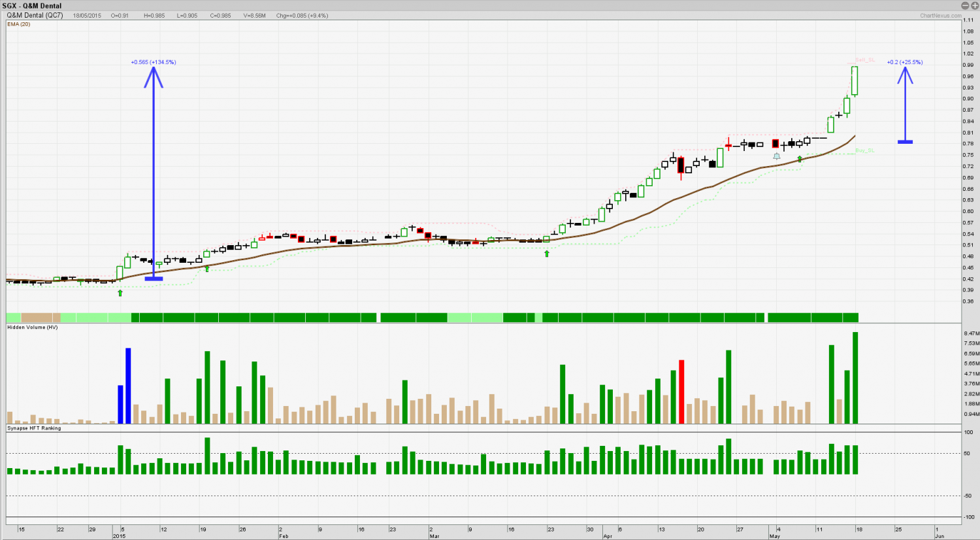Click the green buy arrow near March 23
This screenshot has height=540, width=980.
pyautogui.click(x=547, y=254)
